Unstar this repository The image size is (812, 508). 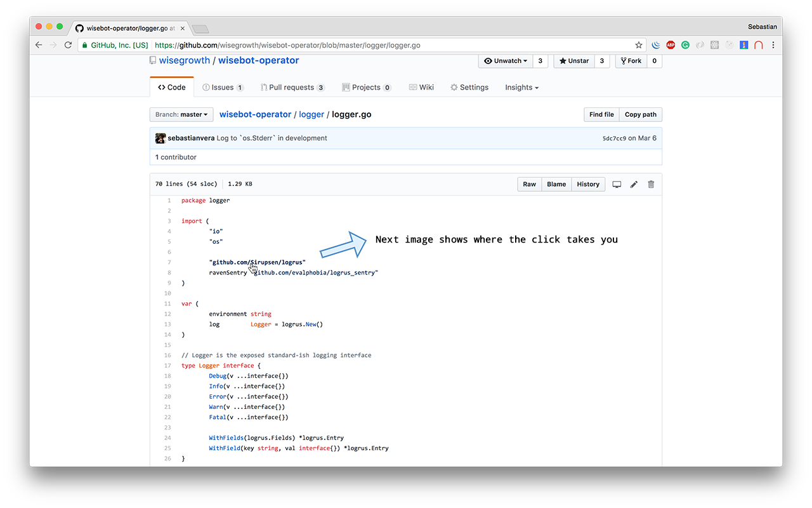tap(575, 61)
